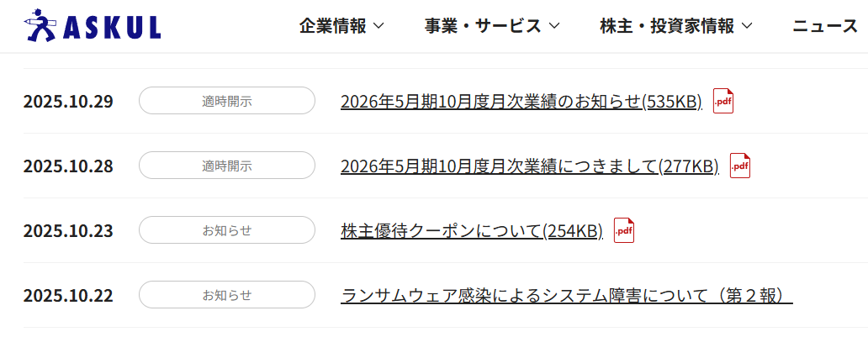Open 2026年5月期10月度月次業績のお知らせ link
The height and width of the screenshot is (337, 868).
point(521,102)
